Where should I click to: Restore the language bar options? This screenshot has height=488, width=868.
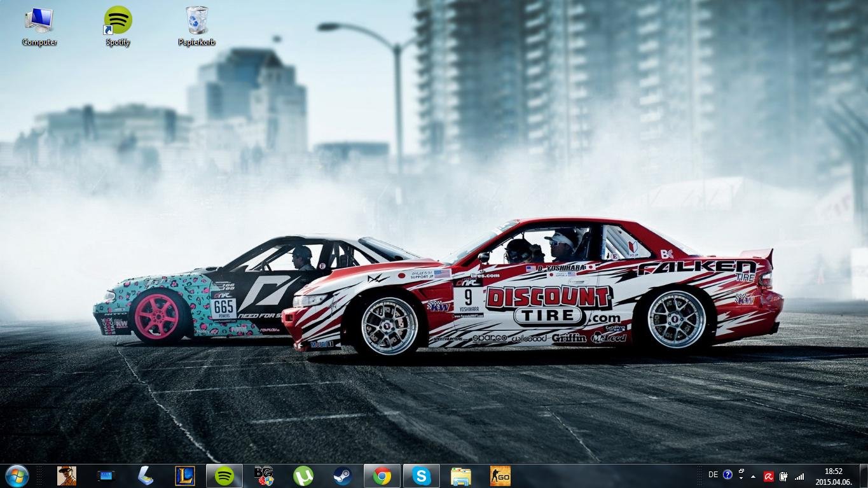click(x=741, y=471)
